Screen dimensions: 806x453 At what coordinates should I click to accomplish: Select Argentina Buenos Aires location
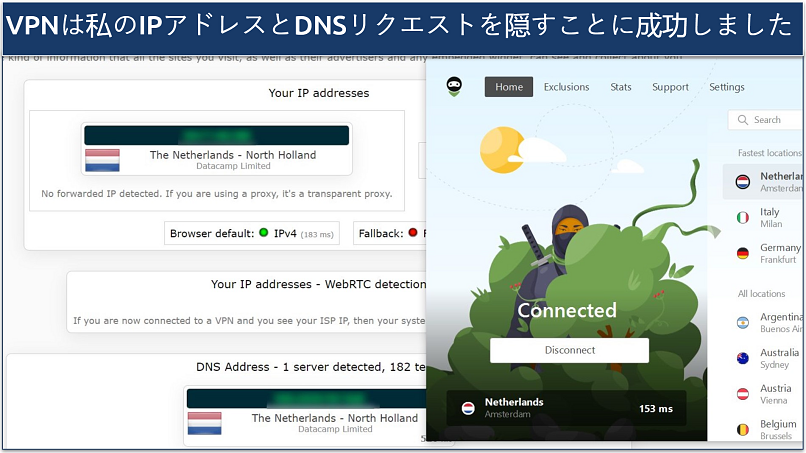(764, 322)
